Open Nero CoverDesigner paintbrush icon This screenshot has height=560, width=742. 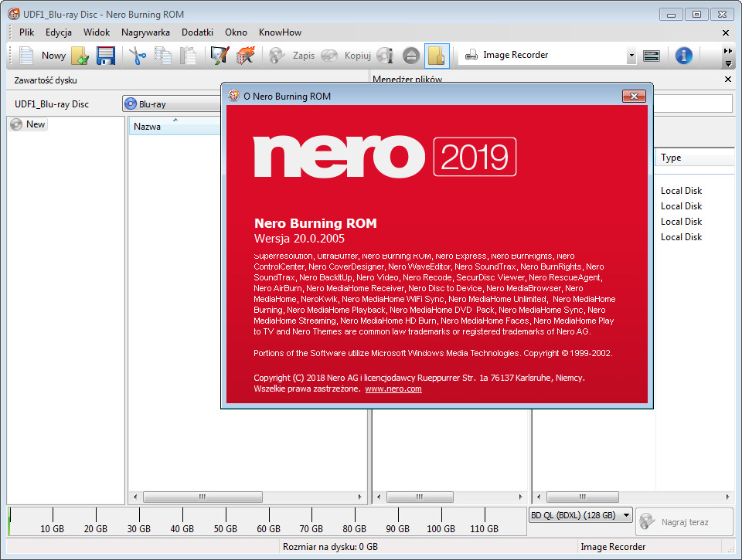(220, 56)
